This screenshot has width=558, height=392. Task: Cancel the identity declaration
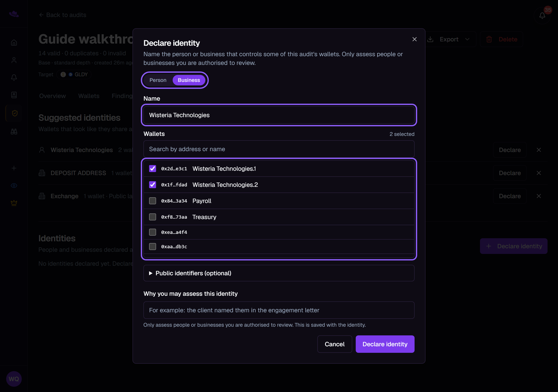pos(334,344)
